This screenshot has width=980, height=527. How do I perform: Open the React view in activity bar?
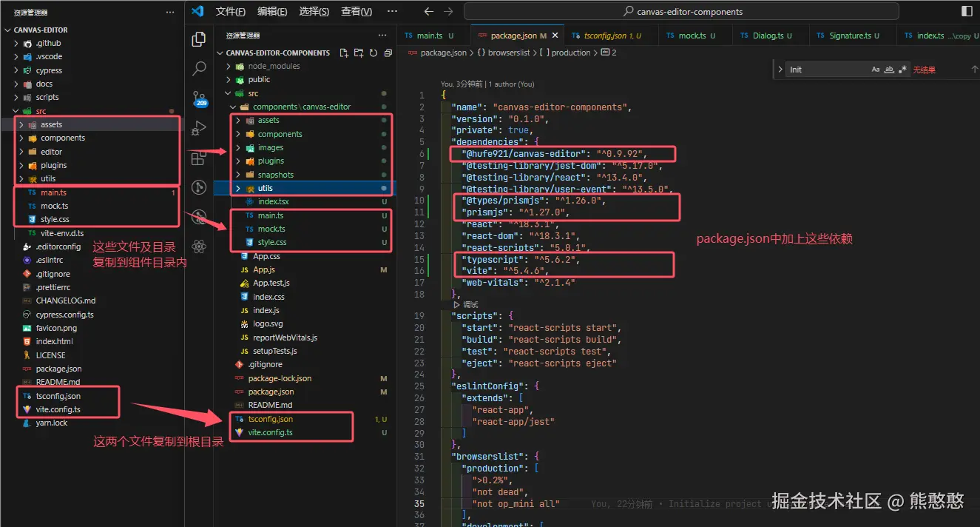pos(198,246)
